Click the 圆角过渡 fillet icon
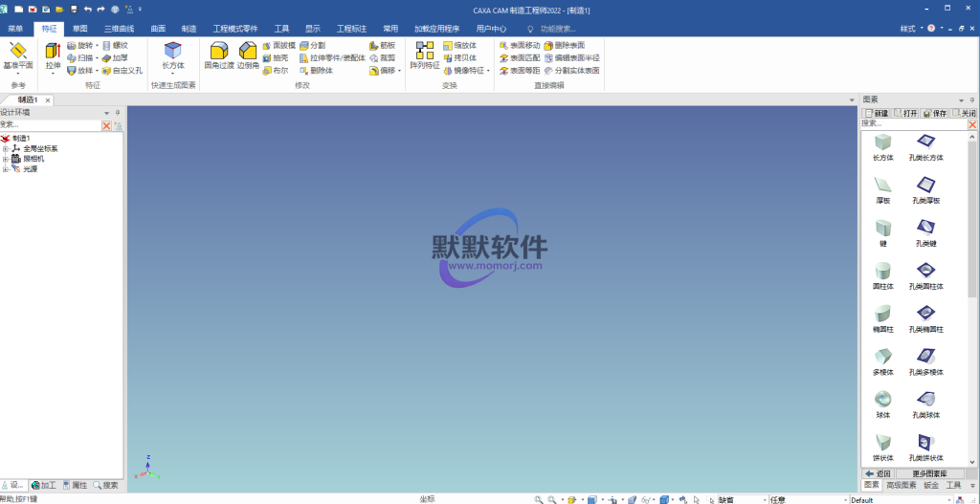Screen dimensions: 980x504 coord(218,52)
